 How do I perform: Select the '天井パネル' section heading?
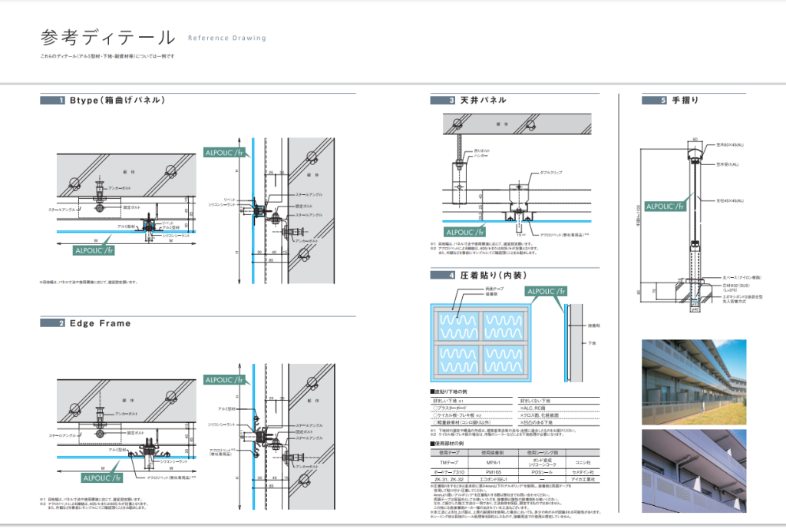[484, 101]
